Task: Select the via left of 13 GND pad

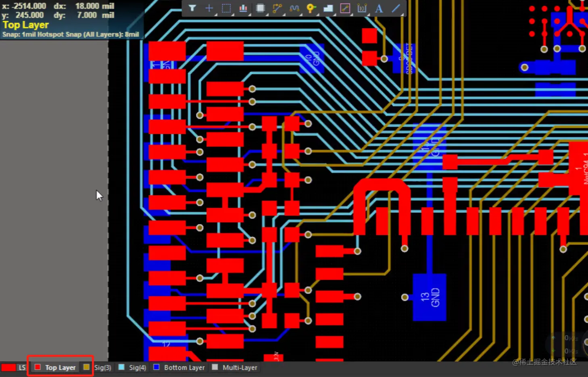Action: click(405, 297)
